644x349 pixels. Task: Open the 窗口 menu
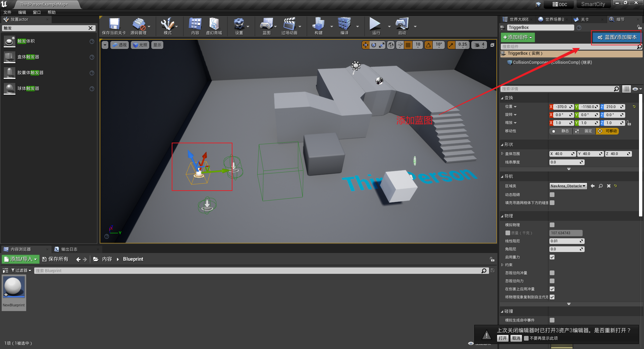point(37,12)
